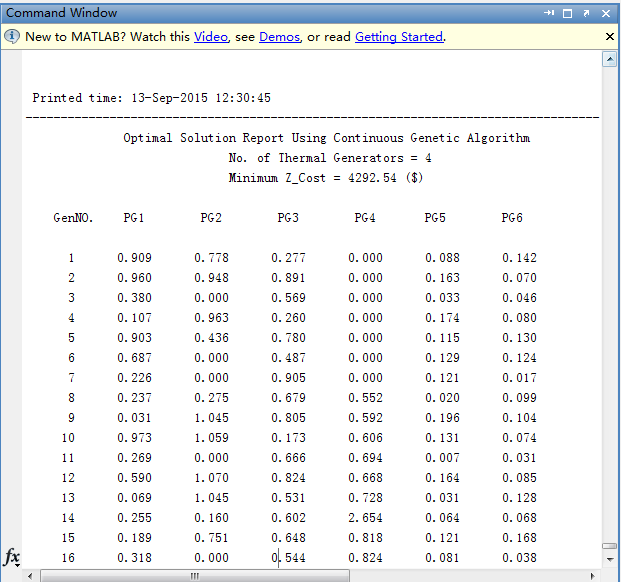Screen dimensions: 621x582
Task: Click value 0.805 in row 9
Action: pos(288,418)
